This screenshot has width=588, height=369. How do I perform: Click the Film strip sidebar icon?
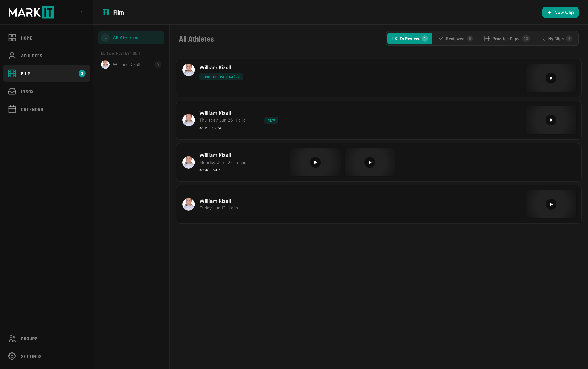tap(12, 73)
